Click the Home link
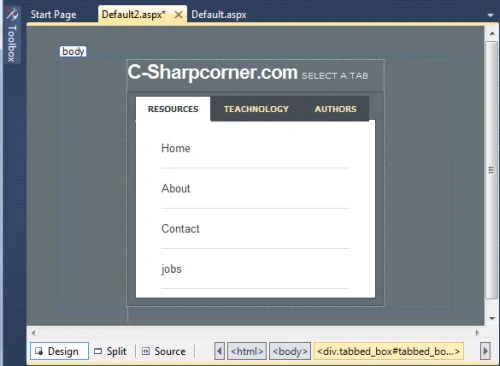This screenshot has width=500, height=366. [x=176, y=148]
